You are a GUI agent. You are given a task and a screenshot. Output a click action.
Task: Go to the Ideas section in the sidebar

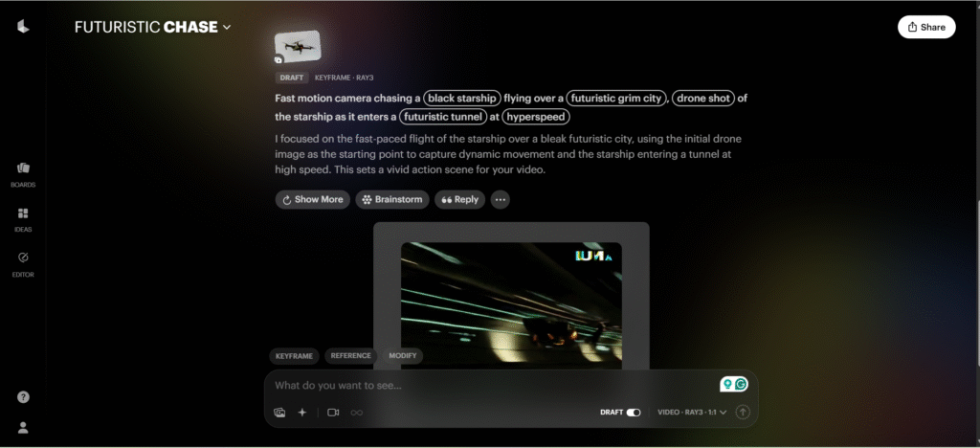[23, 218]
